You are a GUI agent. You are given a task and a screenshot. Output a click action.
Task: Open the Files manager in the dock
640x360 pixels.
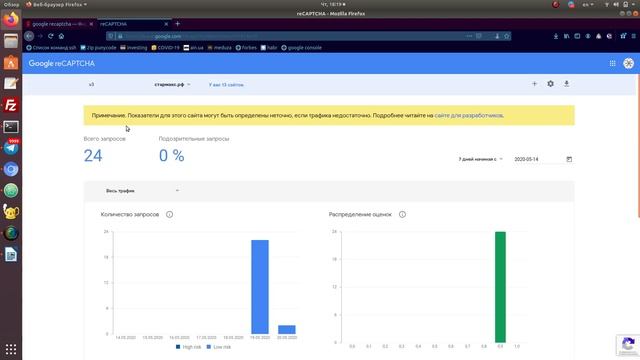click(x=11, y=41)
